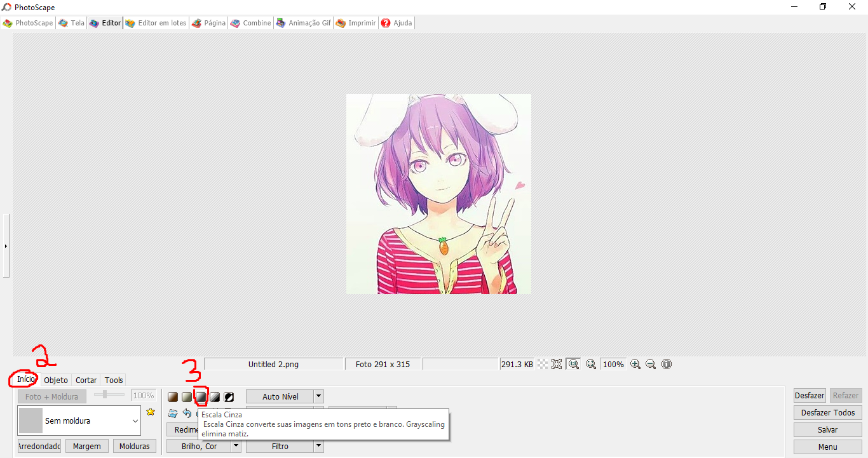Open the Menu button
Image resolution: width=868 pixels, height=458 pixels.
click(x=828, y=447)
